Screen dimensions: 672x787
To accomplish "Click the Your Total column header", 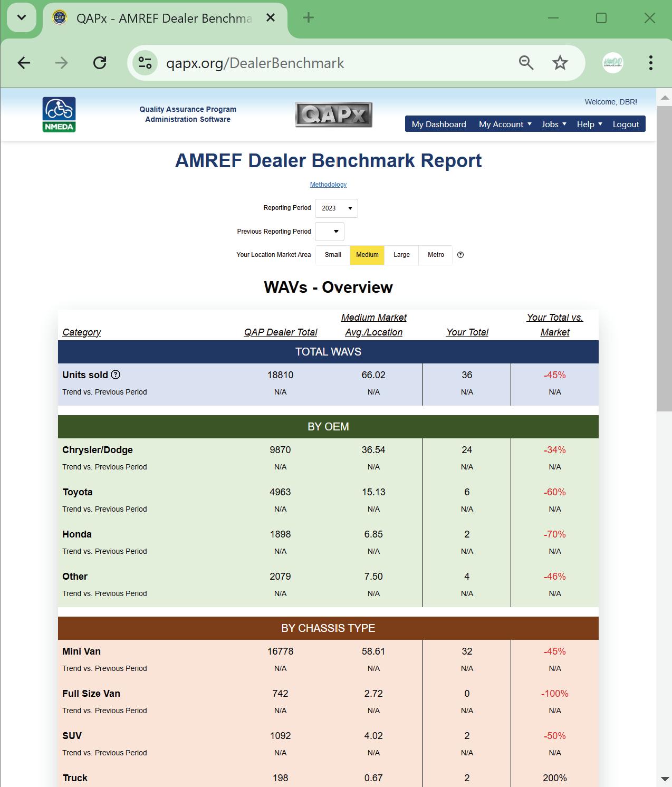I will (467, 332).
